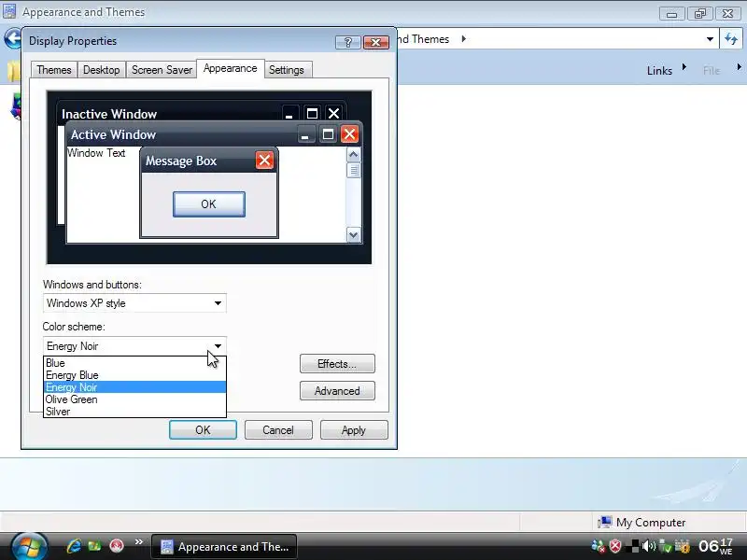Choose Energy Blue color scheme

[x=134, y=375]
